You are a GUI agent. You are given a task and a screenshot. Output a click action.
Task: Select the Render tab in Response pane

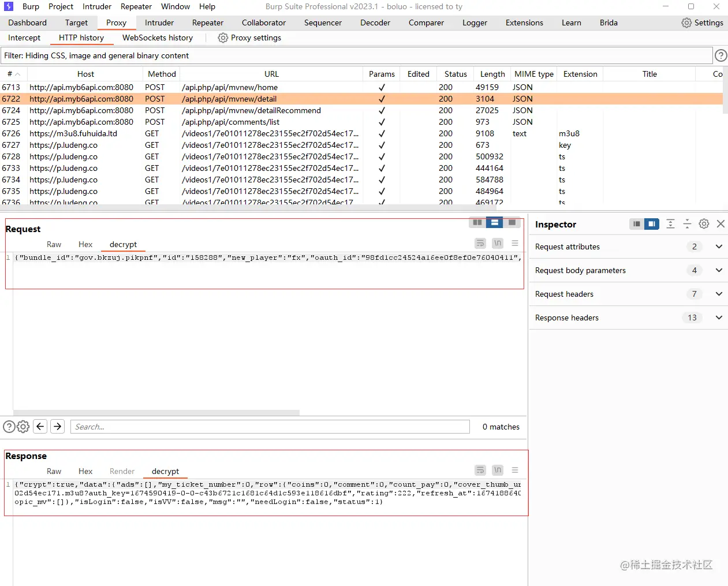pyautogui.click(x=122, y=471)
